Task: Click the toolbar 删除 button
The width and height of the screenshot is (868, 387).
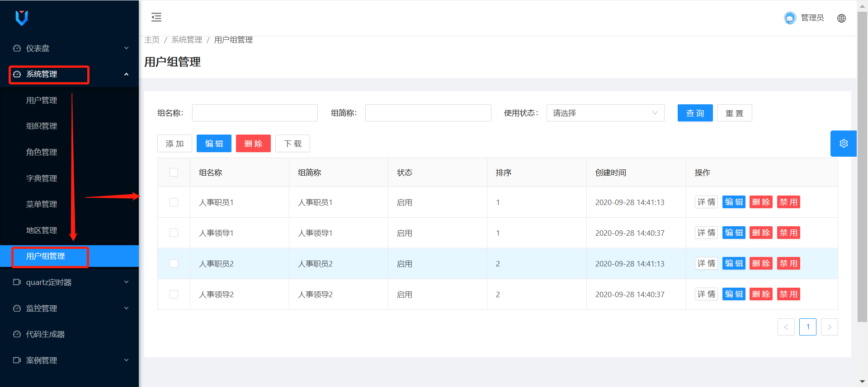Action: tap(253, 144)
